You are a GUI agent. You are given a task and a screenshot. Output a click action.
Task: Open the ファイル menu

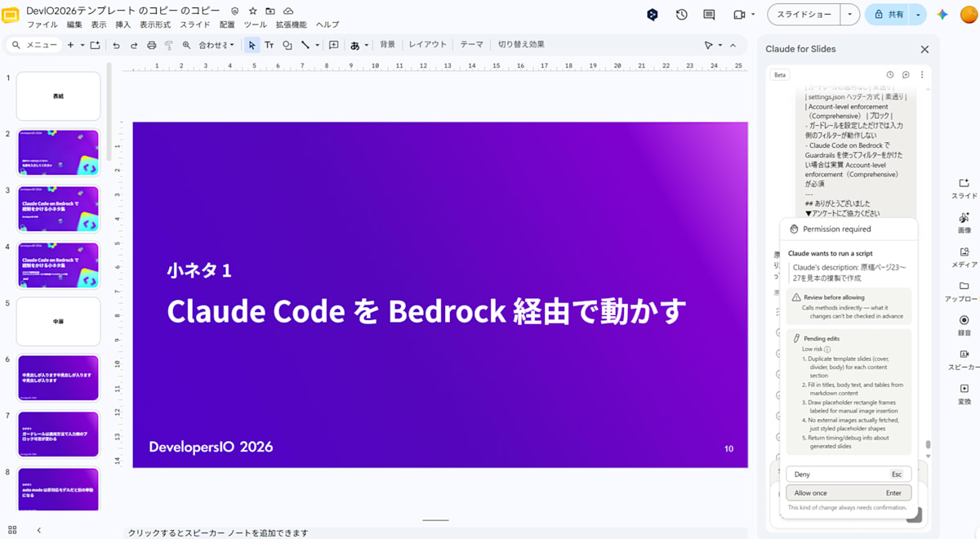42,24
